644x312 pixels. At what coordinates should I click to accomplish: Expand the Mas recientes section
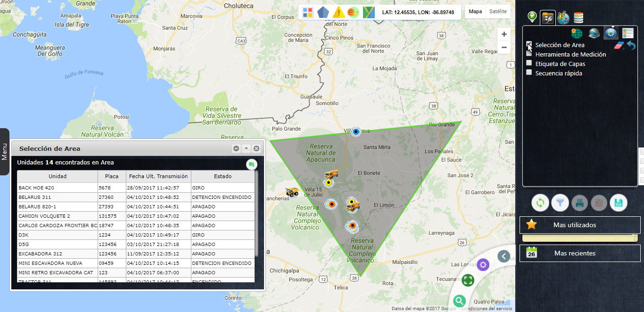pyautogui.click(x=580, y=253)
